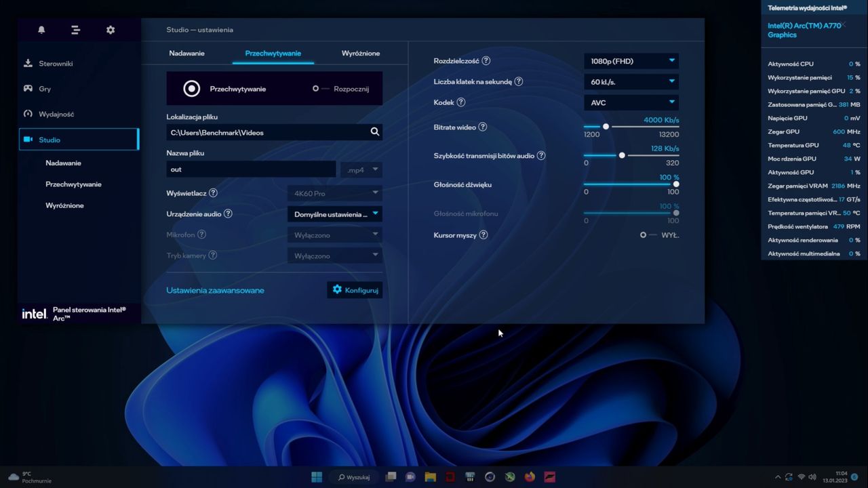Image resolution: width=868 pixels, height=488 pixels.
Task: Select Sterowniki in the sidebar
Action: (x=79, y=64)
